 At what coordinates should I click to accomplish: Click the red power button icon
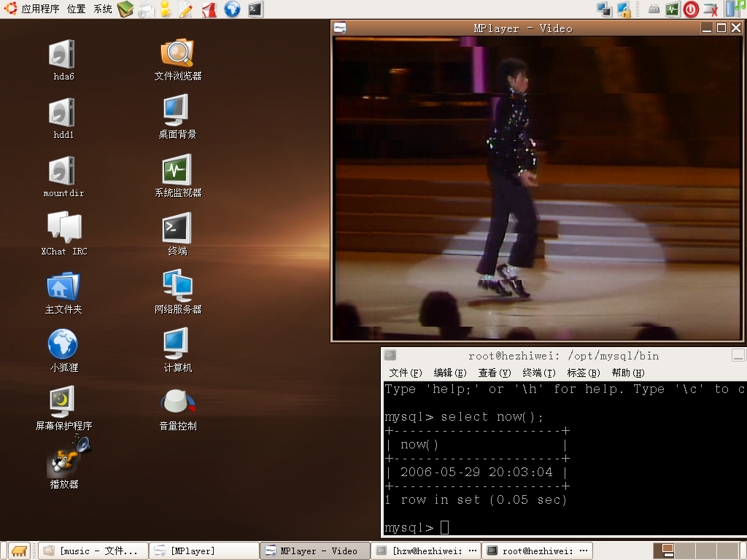coord(691,9)
